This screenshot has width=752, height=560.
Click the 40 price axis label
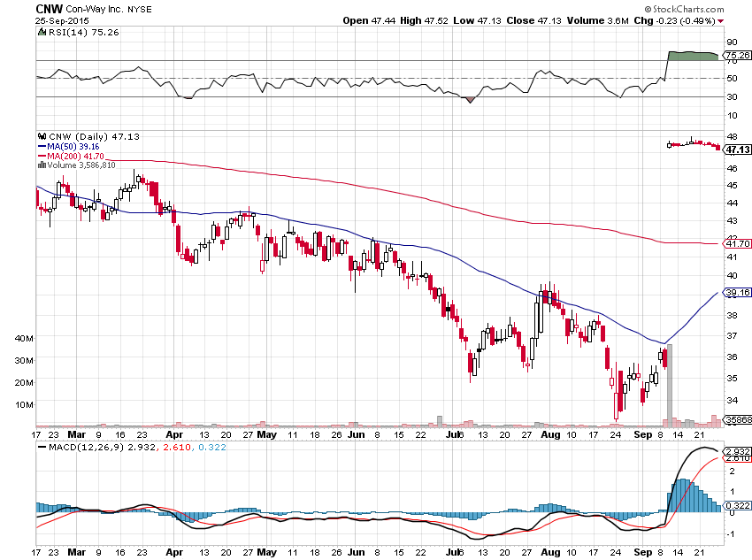tap(733, 275)
